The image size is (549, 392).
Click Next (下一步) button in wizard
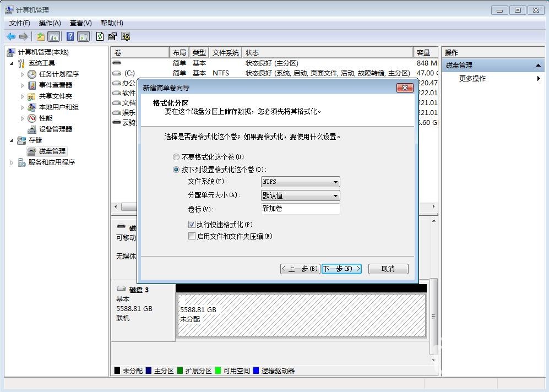pyautogui.click(x=341, y=269)
